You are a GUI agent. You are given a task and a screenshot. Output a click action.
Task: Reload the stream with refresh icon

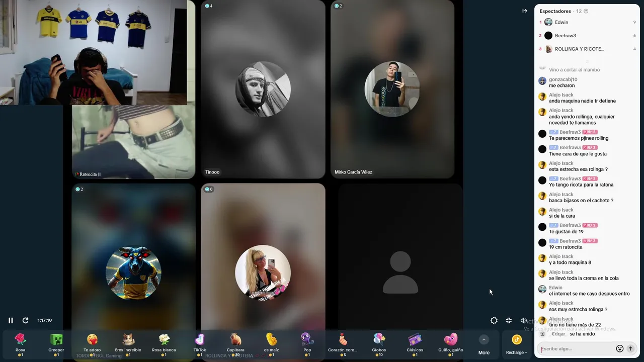coord(25,320)
